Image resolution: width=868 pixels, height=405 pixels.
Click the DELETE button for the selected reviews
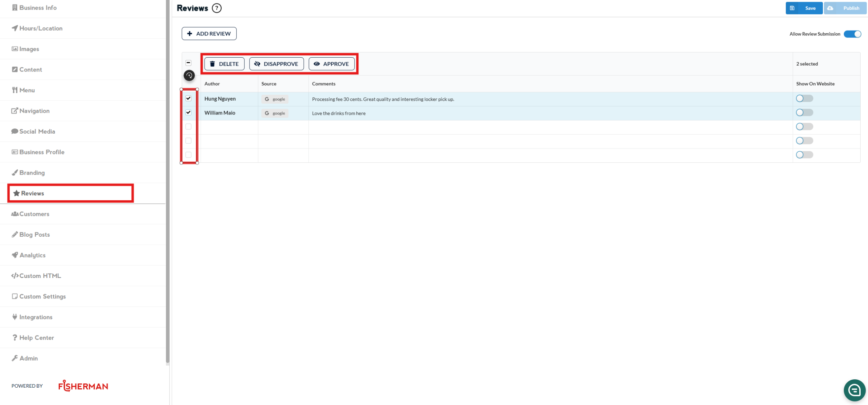[x=224, y=64]
